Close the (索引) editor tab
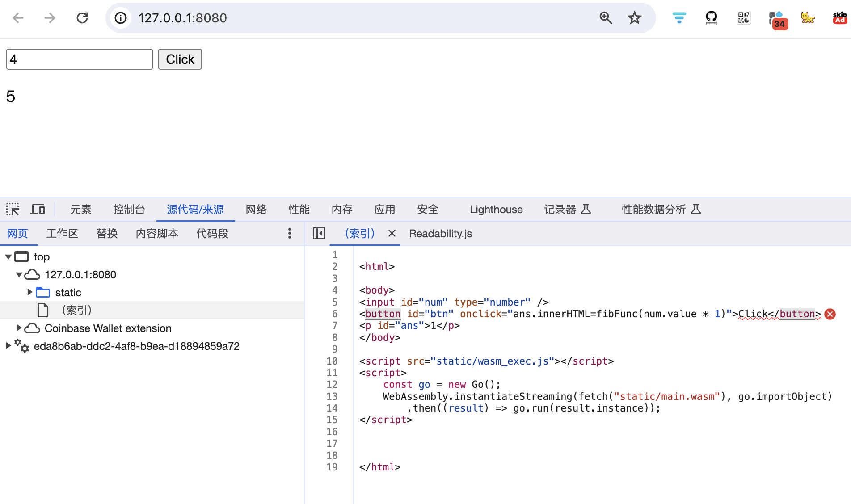 (x=392, y=233)
